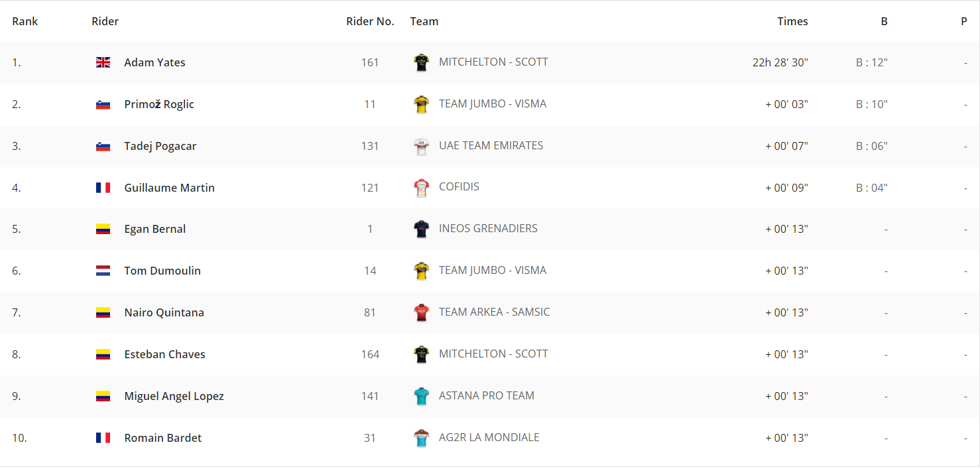The width and height of the screenshot is (980, 469).
Task: Open rider Nairo Quintana's profile
Action: coord(164,312)
